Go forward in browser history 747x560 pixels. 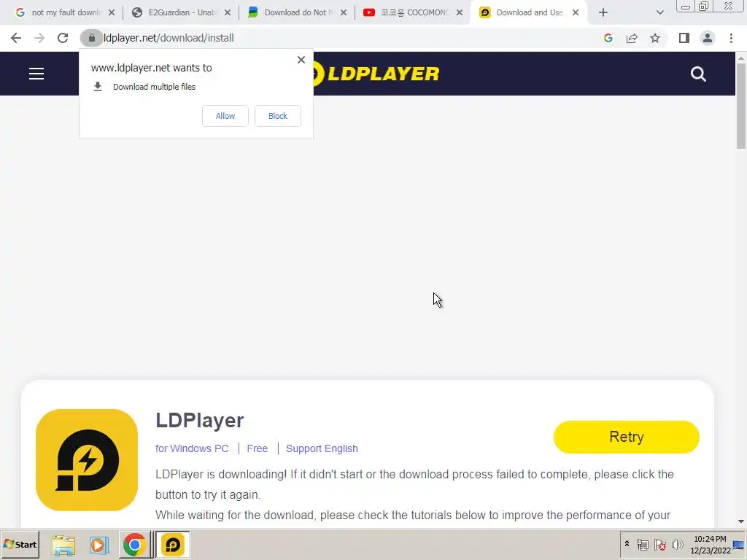[x=39, y=38]
